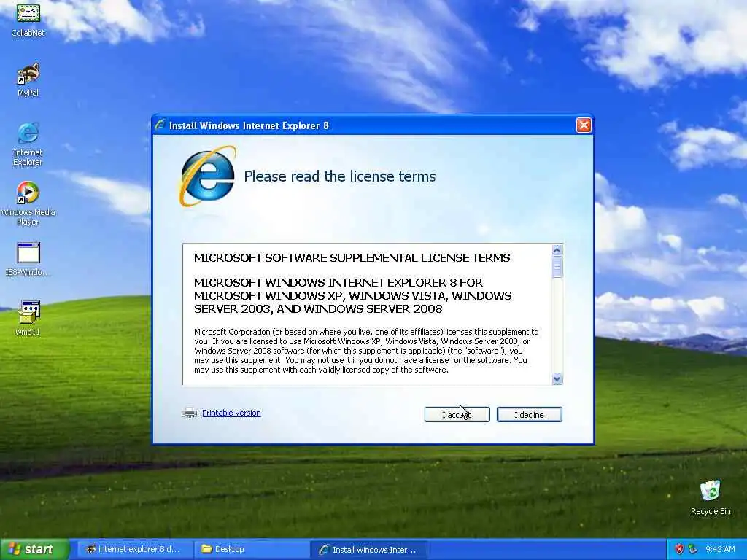
Task: Open the Windows Start menu
Action: 34,550
